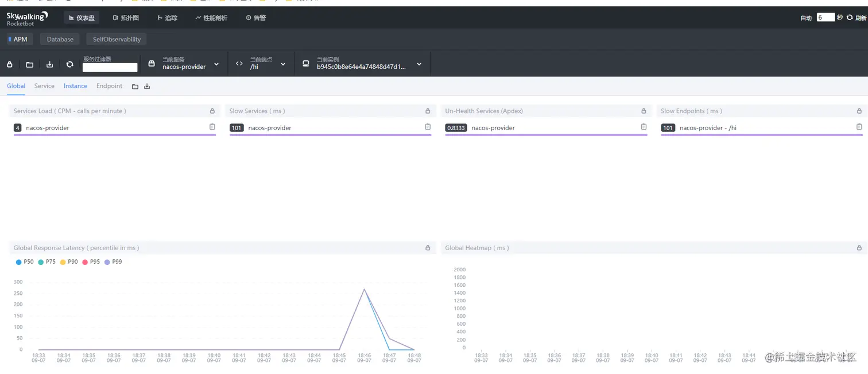Copy nacos-provider name in Un-Health Services
The width and height of the screenshot is (868, 374).
[644, 127]
